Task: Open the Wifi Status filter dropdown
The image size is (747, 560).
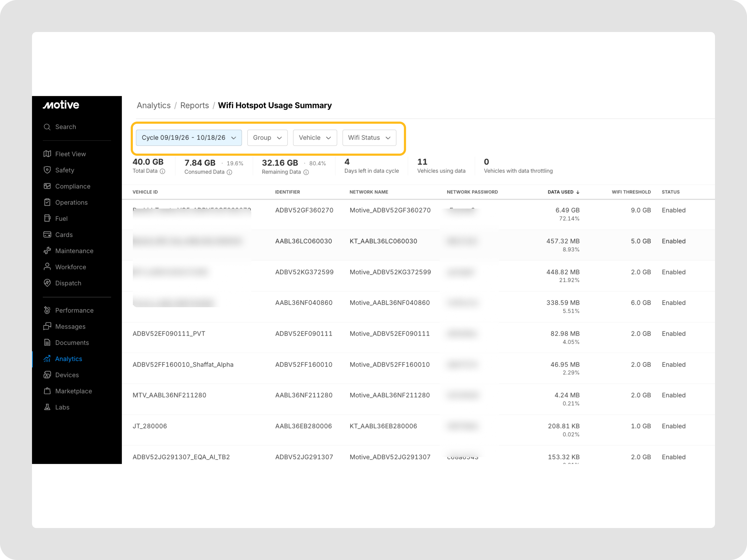Action: (x=369, y=138)
